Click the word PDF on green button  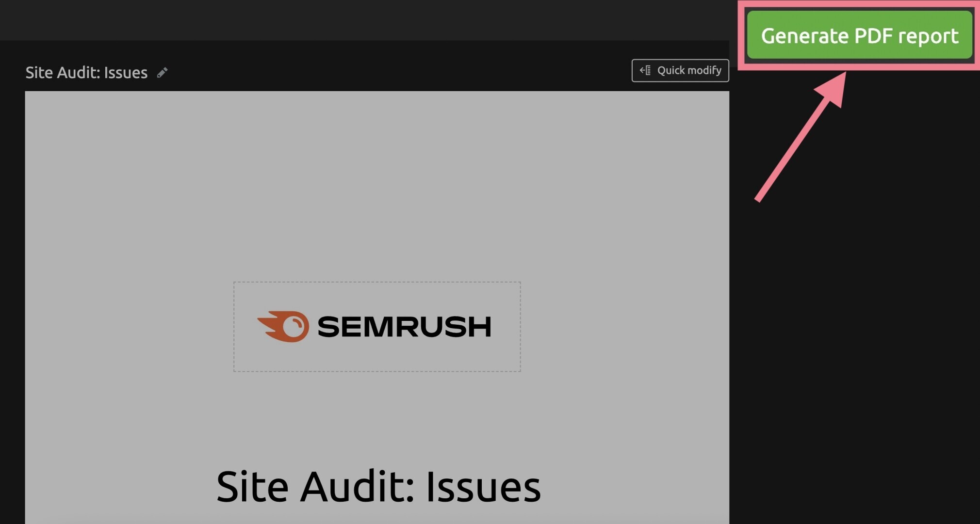tap(873, 35)
